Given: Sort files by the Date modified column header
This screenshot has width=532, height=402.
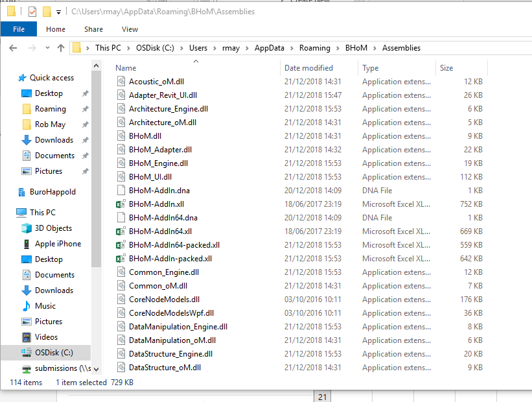Looking at the screenshot, I should 310,67.
